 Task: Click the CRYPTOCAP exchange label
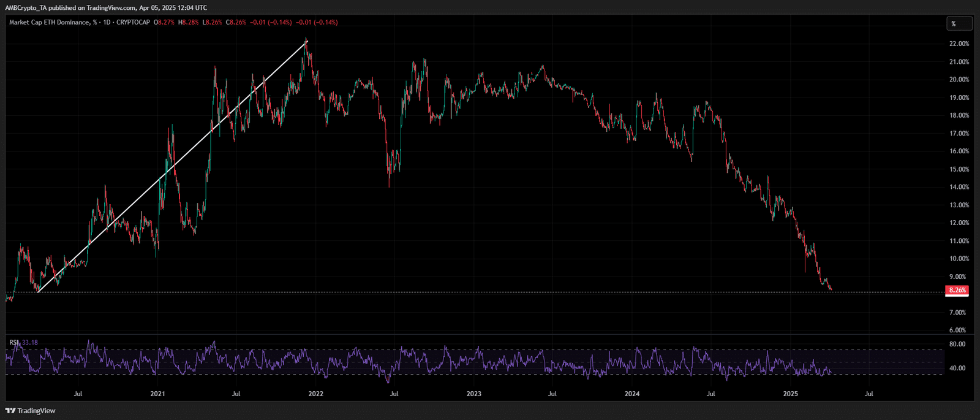tap(133, 23)
